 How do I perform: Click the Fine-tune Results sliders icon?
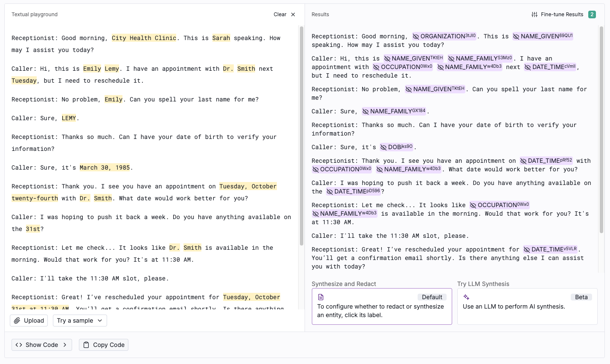tap(534, 14)
